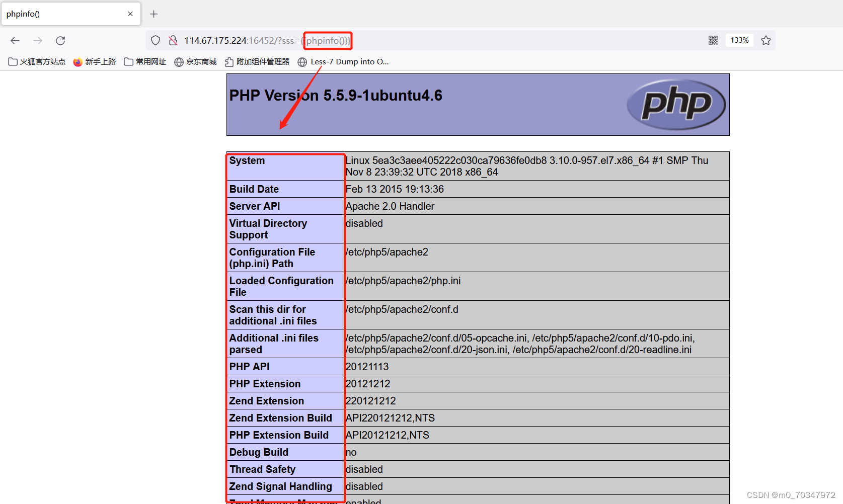
Task: Click the globe icon beside 京东商城
Action: 180,61
